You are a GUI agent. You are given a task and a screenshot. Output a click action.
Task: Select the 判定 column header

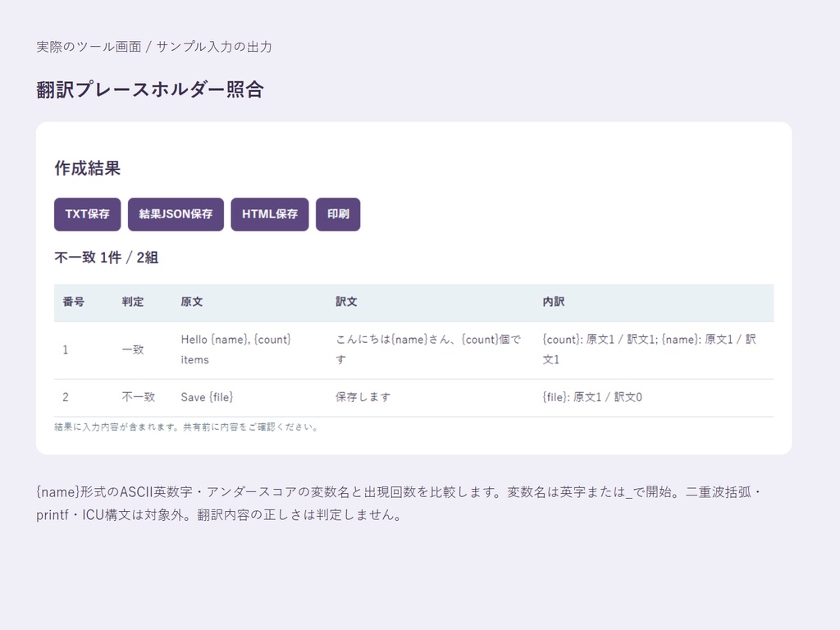(132, 302)
